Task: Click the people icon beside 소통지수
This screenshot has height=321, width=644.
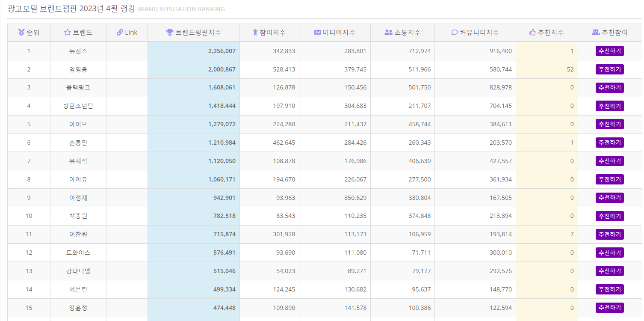Action: click(x=388, y=32)
